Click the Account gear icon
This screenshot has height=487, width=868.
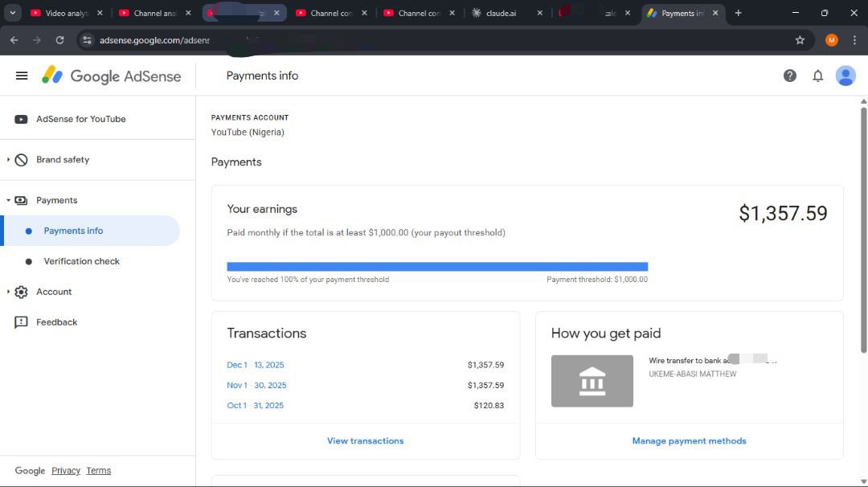tap(21, 292)
